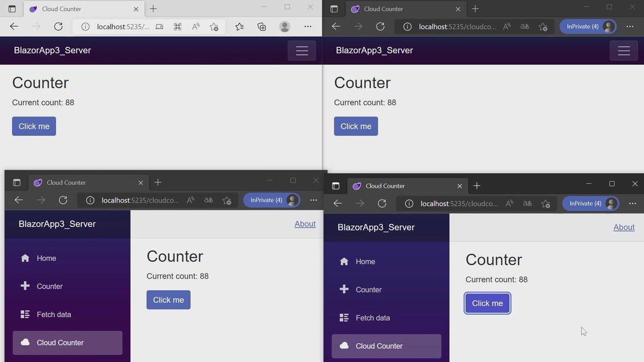
Task: Open Home nav item in bottom-left window
Action: click(67, 258)
